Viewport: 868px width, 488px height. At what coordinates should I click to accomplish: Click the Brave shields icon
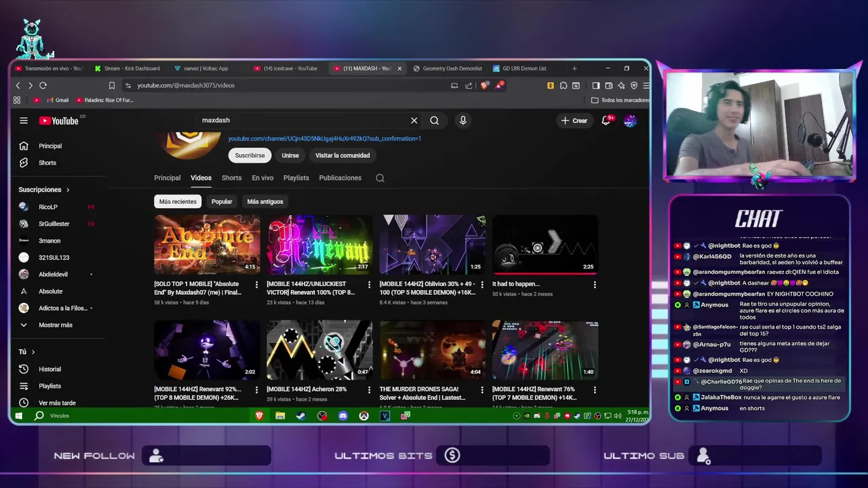tap(484, 85)
